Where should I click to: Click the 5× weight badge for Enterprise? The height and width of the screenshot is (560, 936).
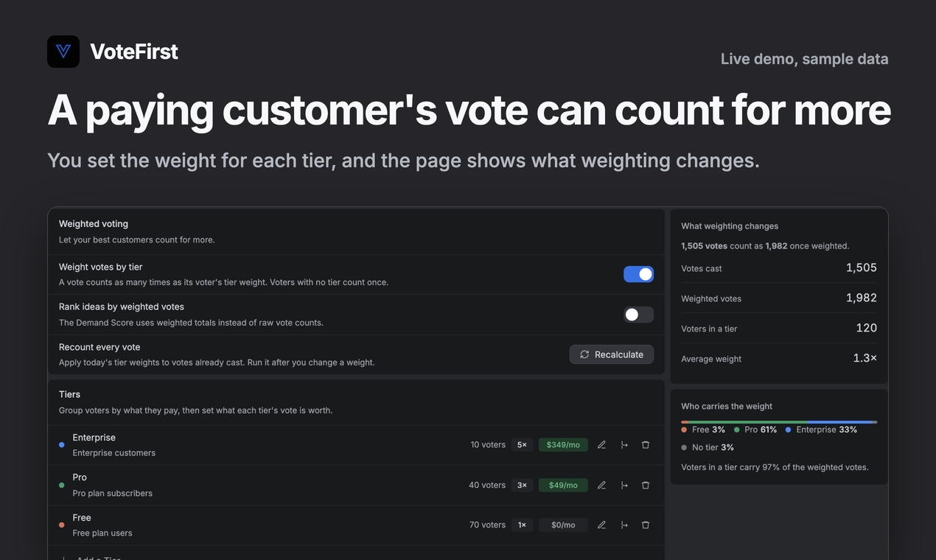[x=522, y=445]
